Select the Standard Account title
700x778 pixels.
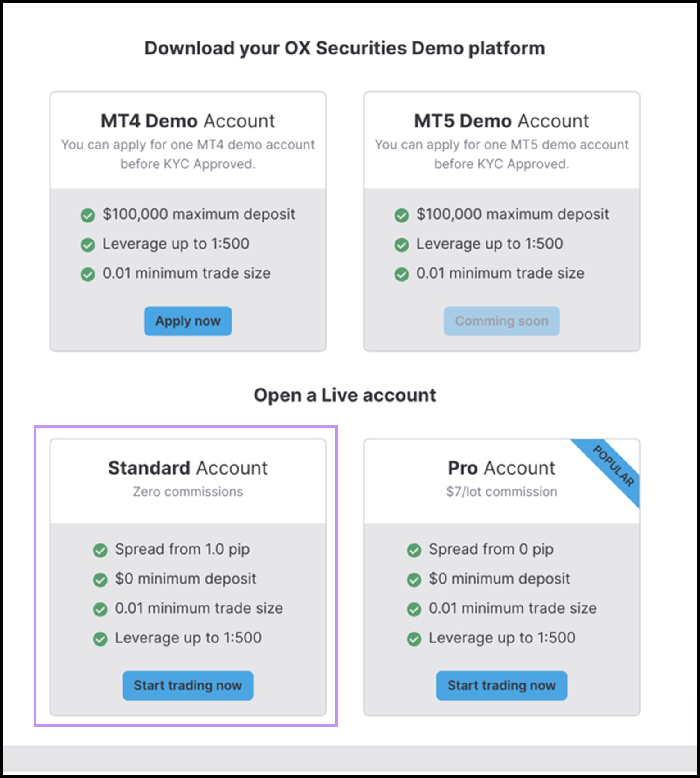pyautogui.click(x=188, y=468)
